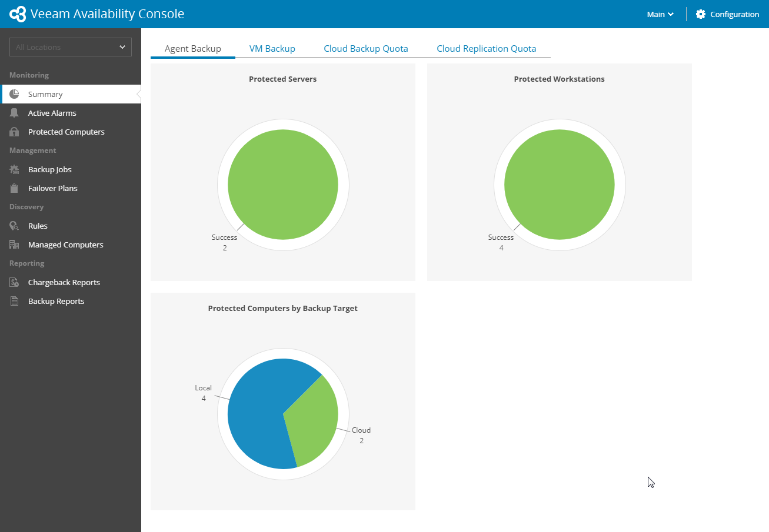Click the Rules discovery icon
Image resolution: width=769 pixels, height=532 pixels.
[14, 226]
